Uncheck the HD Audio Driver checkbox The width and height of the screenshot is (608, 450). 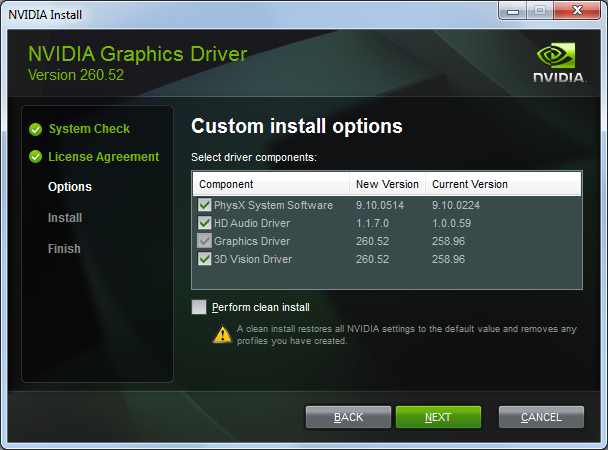point(204,223)
